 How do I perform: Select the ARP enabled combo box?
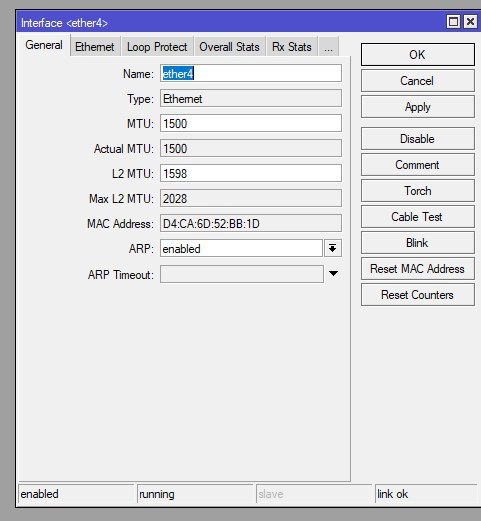click(241, 248)
